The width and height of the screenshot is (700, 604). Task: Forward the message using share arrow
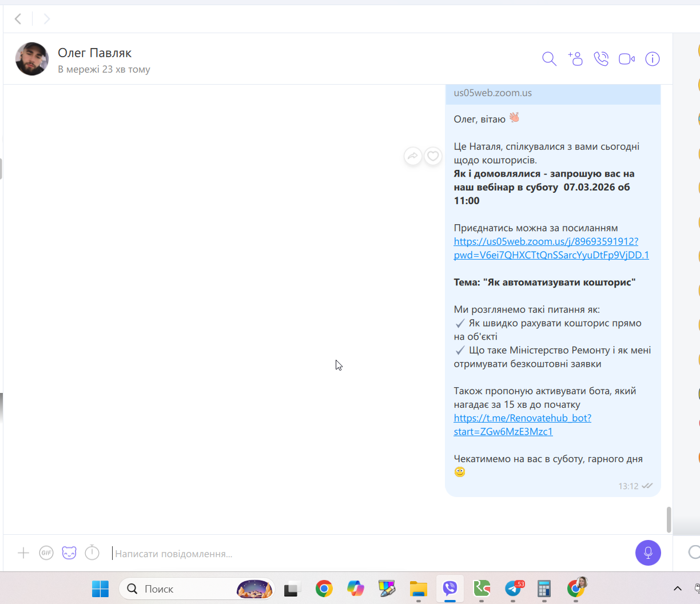click(413, 156)
